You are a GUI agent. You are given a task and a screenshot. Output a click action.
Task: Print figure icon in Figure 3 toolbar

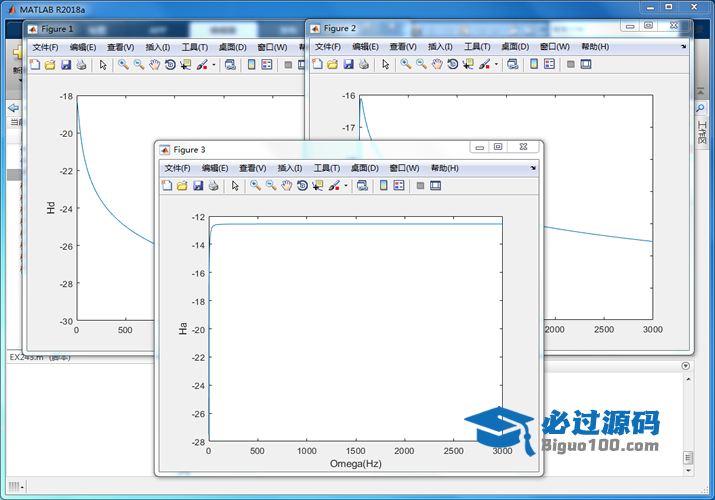(x=213, y=186)
